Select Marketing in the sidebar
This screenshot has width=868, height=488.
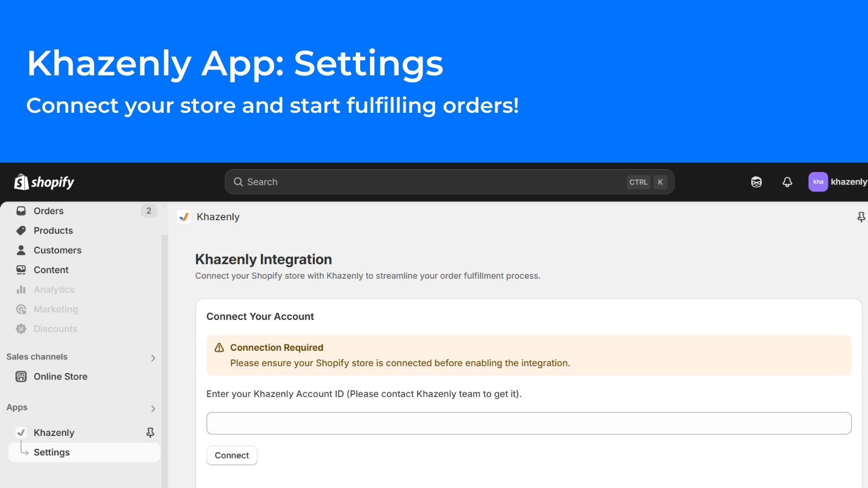click(x=55, y=309)
